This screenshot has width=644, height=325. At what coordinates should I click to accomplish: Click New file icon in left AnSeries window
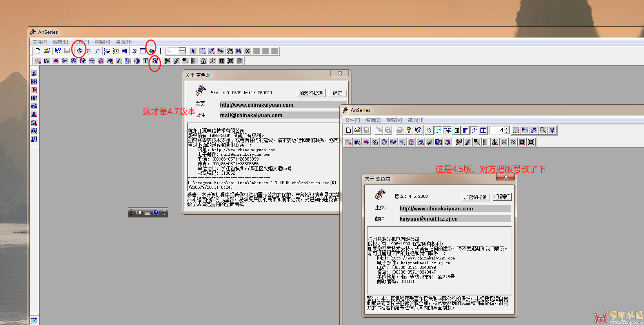[38, 51]
